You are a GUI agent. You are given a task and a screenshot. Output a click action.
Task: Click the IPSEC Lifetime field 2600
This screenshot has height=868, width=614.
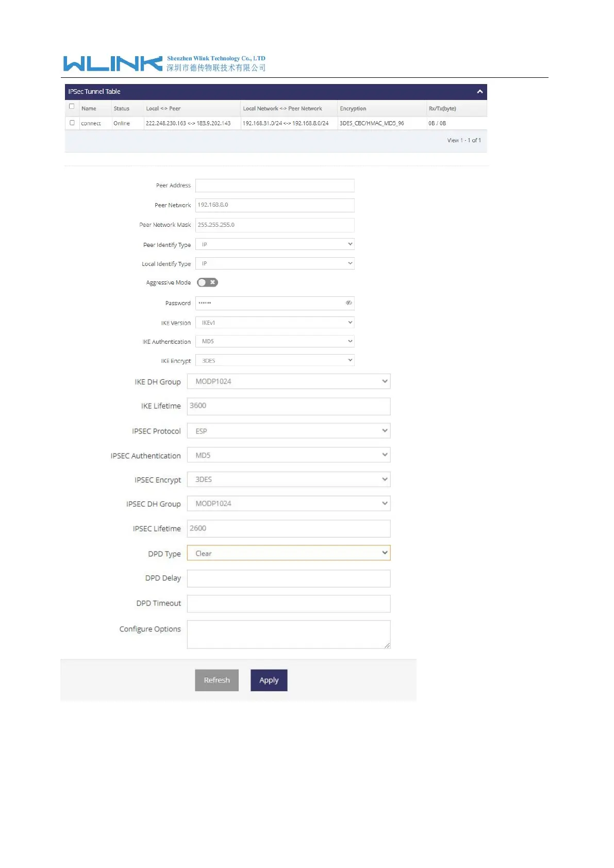point(289,529)
